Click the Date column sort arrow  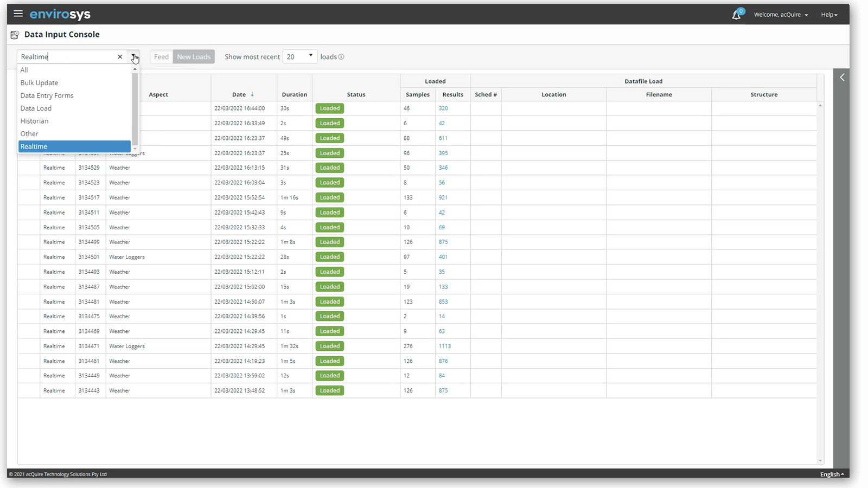click(x=252, y=94)
